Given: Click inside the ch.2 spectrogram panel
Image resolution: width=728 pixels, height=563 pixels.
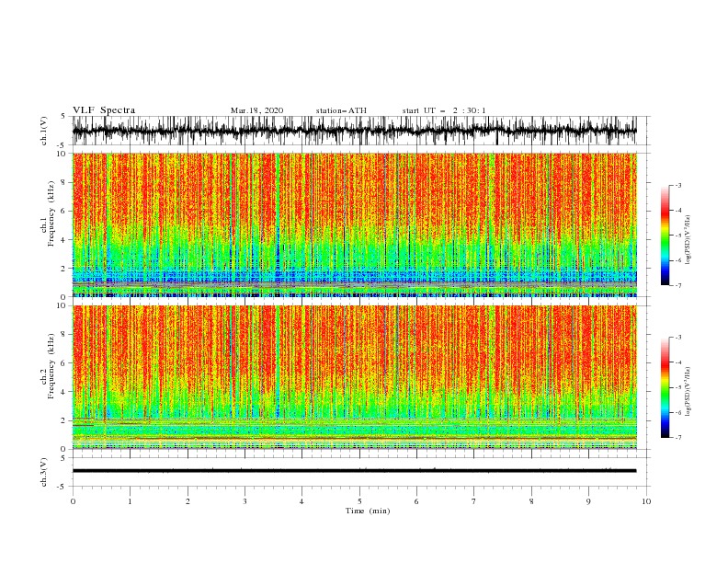Looking at the screenshot, I should [x=354, y=377].
